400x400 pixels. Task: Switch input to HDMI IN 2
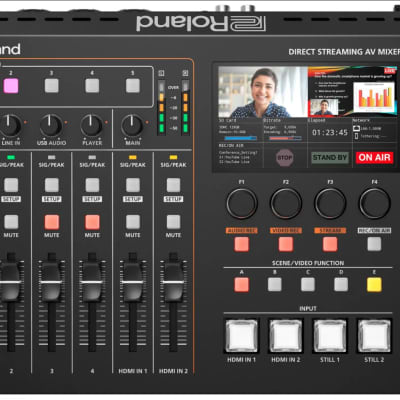tap(286, 336)
